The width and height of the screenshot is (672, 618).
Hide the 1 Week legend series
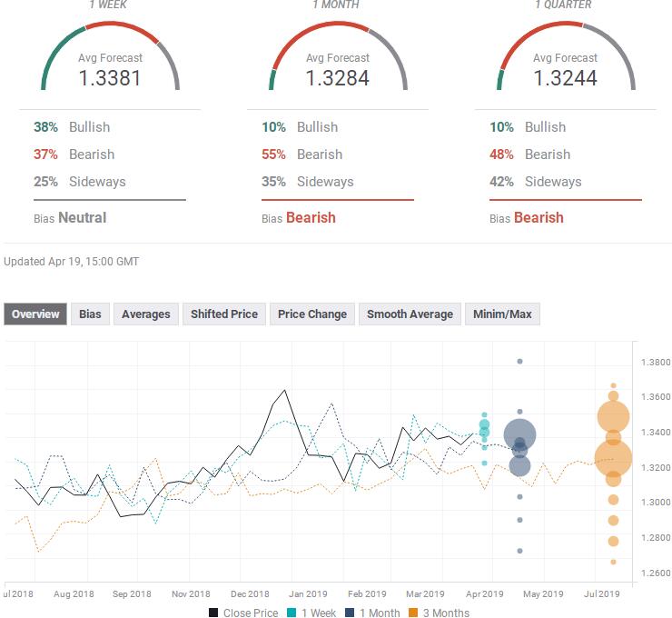click(311, 613)
